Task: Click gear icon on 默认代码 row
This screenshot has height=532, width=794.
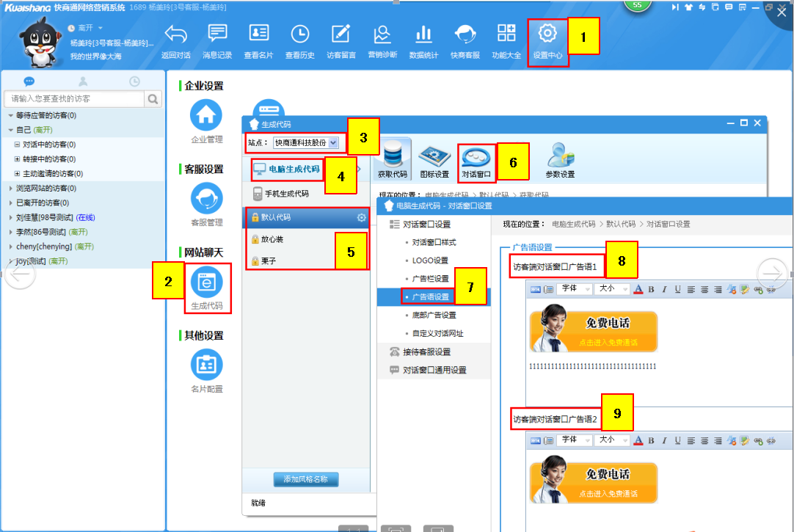Action: [x=362, y=217]
